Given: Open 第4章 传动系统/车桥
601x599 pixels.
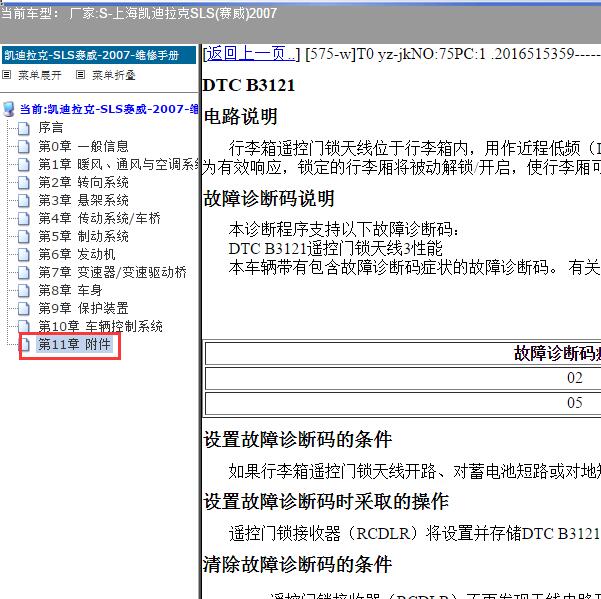Looking at the screenshot, I should click(99, 218).
